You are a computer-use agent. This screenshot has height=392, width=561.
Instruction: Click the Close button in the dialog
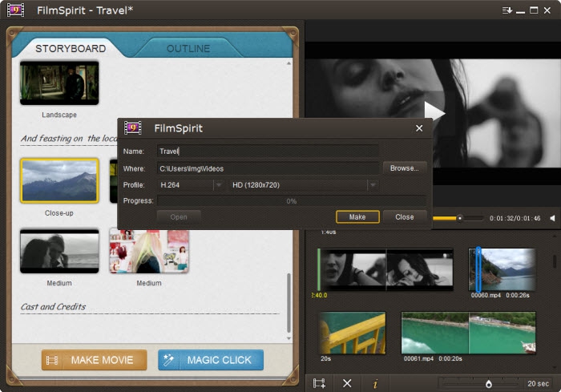pyautogui.click(x=405, y=217)
